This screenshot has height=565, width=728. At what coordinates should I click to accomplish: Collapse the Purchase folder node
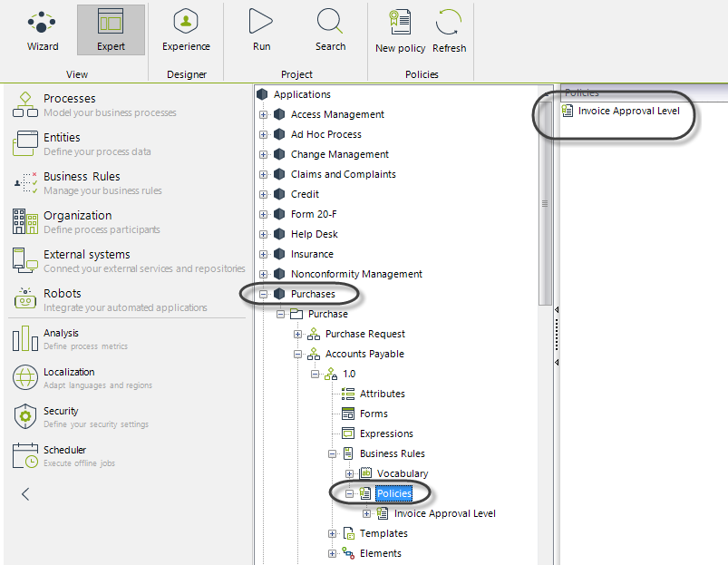click(x=280, y=315)
